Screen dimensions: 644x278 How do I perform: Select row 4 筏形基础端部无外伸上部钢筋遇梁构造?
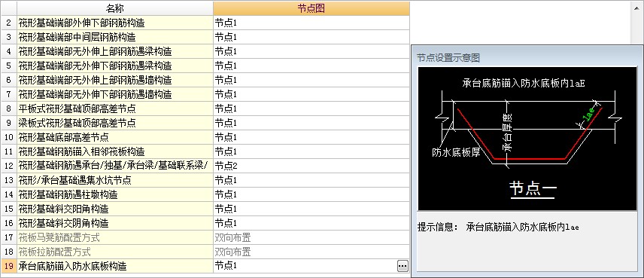click(115, 52)
